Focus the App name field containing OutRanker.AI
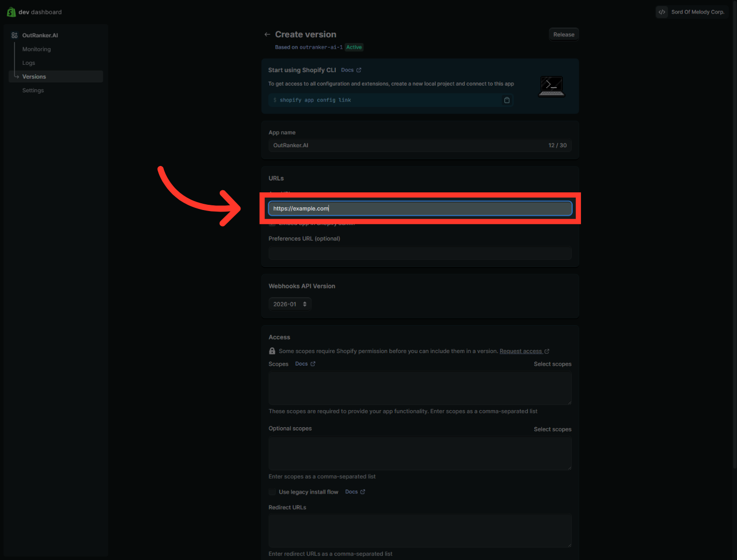This screenshot has height=560, width=737. [x=420, y=146]
